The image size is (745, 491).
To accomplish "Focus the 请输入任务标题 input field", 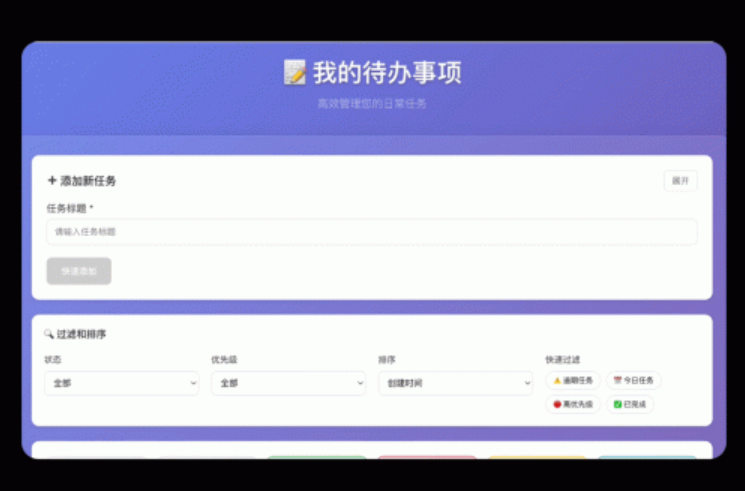I will pos(371,232).
